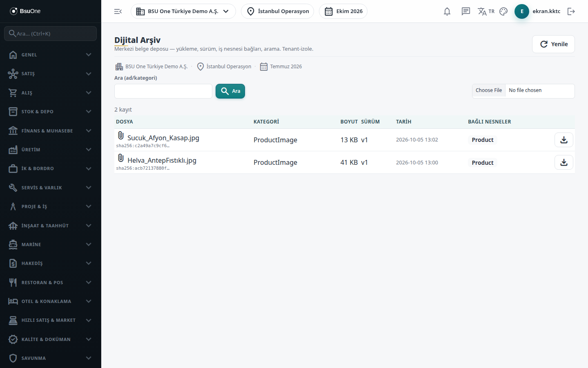Run the search with the Ara button

tap(230, 91)
